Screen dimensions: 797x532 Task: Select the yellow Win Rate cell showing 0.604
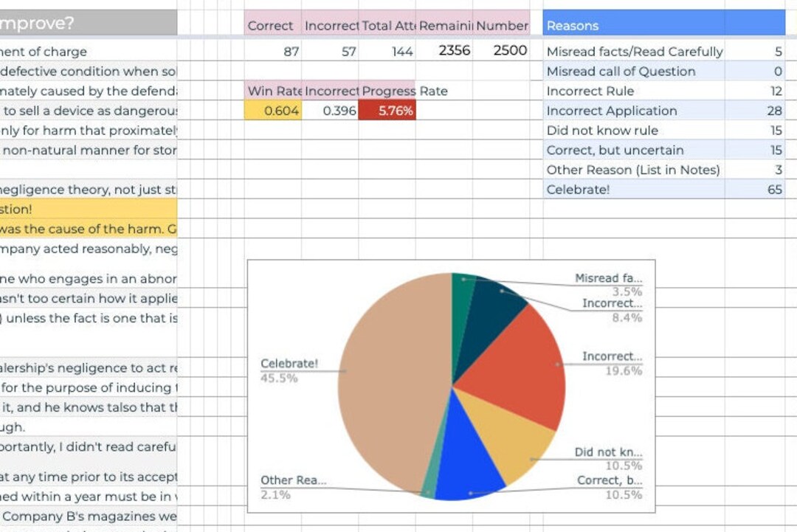[273, 109]
